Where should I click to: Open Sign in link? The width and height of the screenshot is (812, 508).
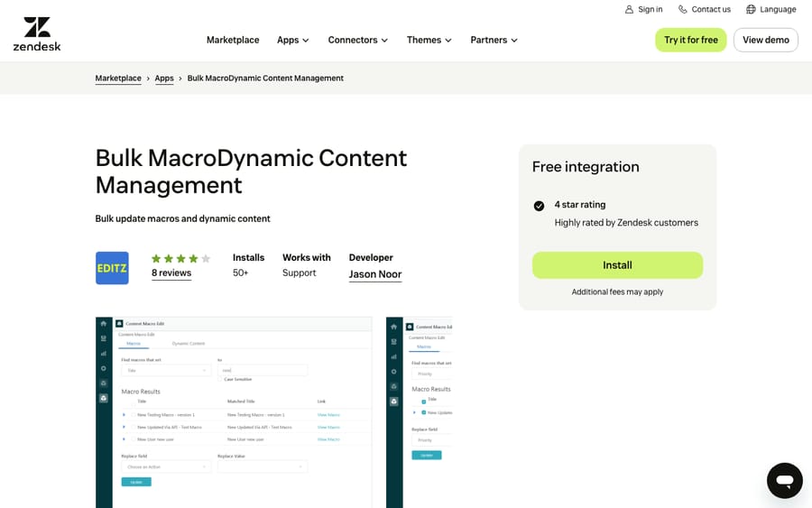(643, 9)
